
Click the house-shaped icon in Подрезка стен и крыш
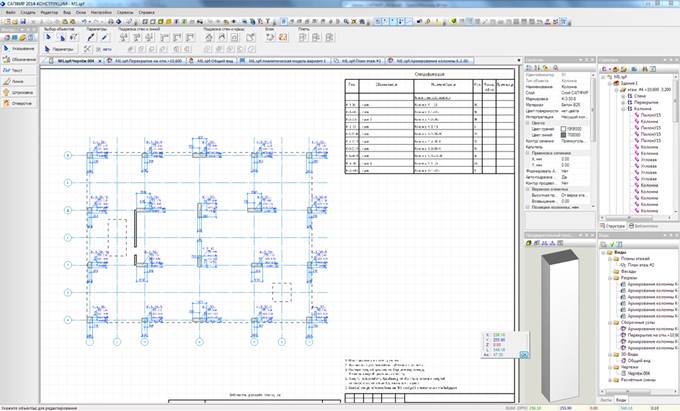[x=209, y=38]
